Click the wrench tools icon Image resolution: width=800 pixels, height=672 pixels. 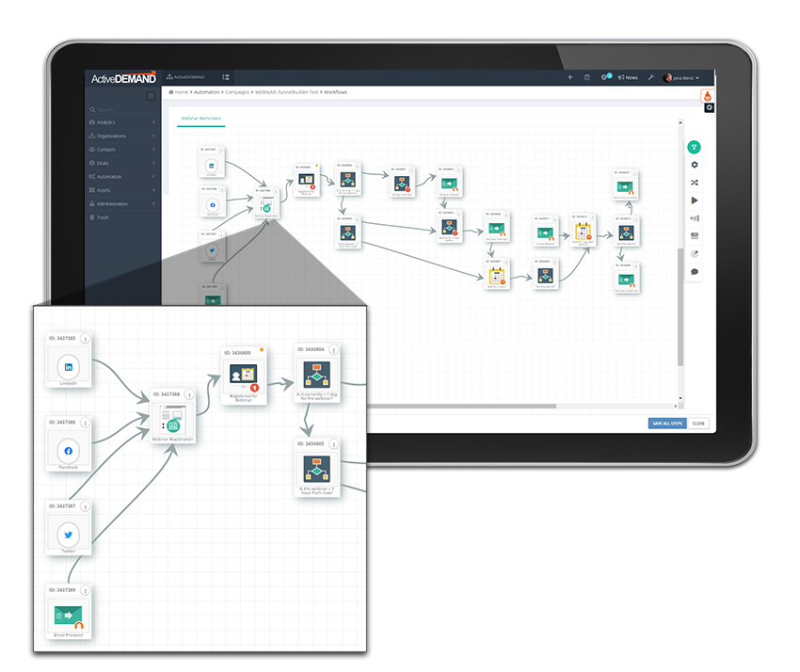coord(651,77)
